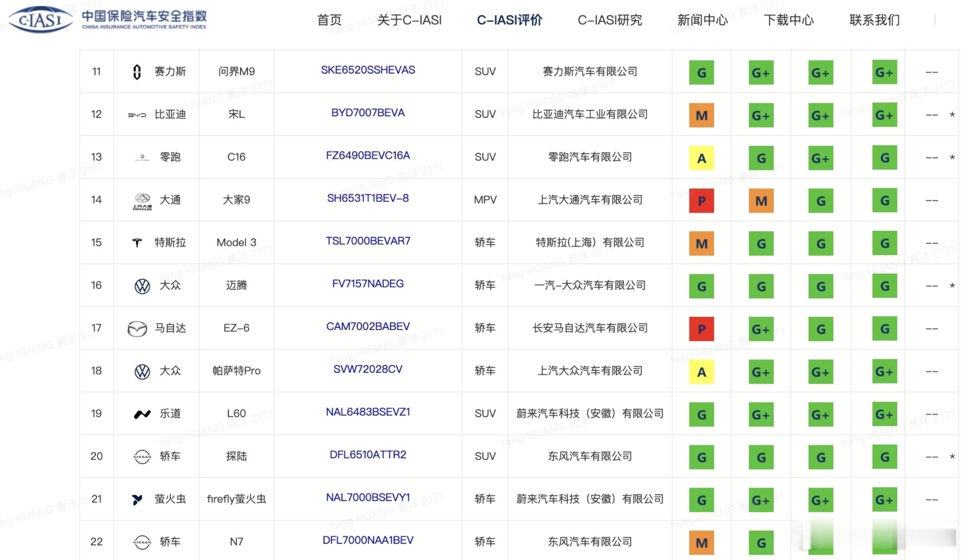The image size is (965, 560).
Task: Click the BYD brand logo in row 12
Action: pos(137,115)
